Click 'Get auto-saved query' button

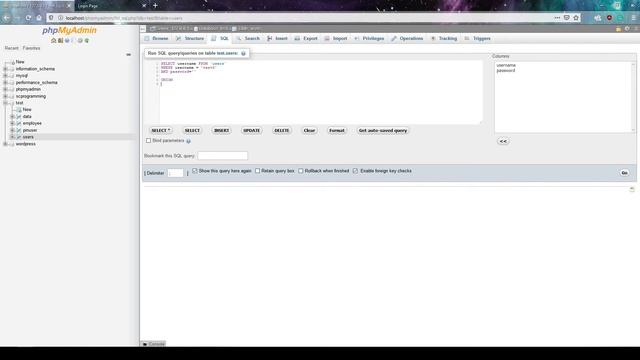point(383,131)
